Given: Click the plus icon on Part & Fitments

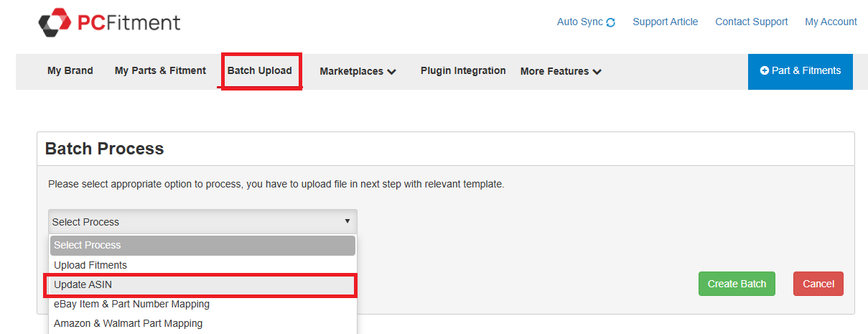Looking at the screenshot, I should pyautogui.click(x=765, y=70).
